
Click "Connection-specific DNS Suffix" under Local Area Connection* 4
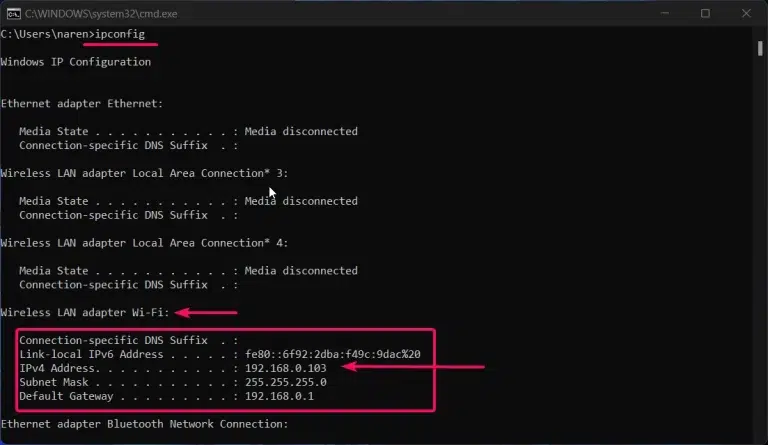(114, 284)
